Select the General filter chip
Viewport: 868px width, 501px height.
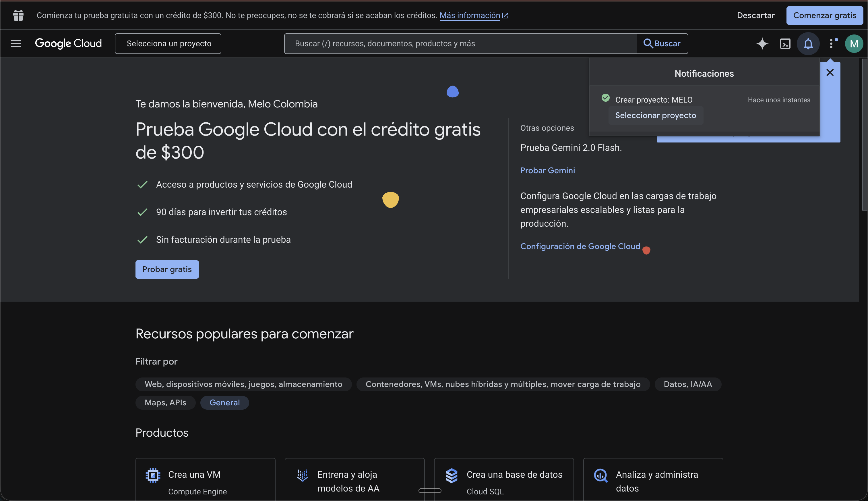point(224,402)
